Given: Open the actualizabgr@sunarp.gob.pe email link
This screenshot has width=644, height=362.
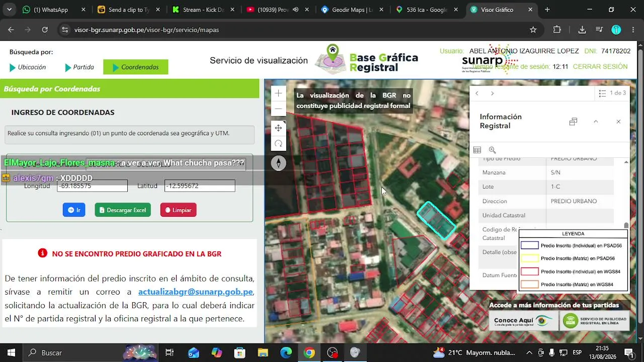Looking at the screenshot, I should click(x=196, y=292).
